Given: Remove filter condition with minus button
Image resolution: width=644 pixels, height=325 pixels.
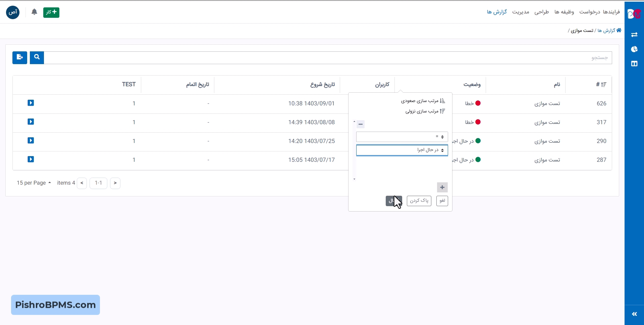Looking at the screenshot, I should click(361, 124).
